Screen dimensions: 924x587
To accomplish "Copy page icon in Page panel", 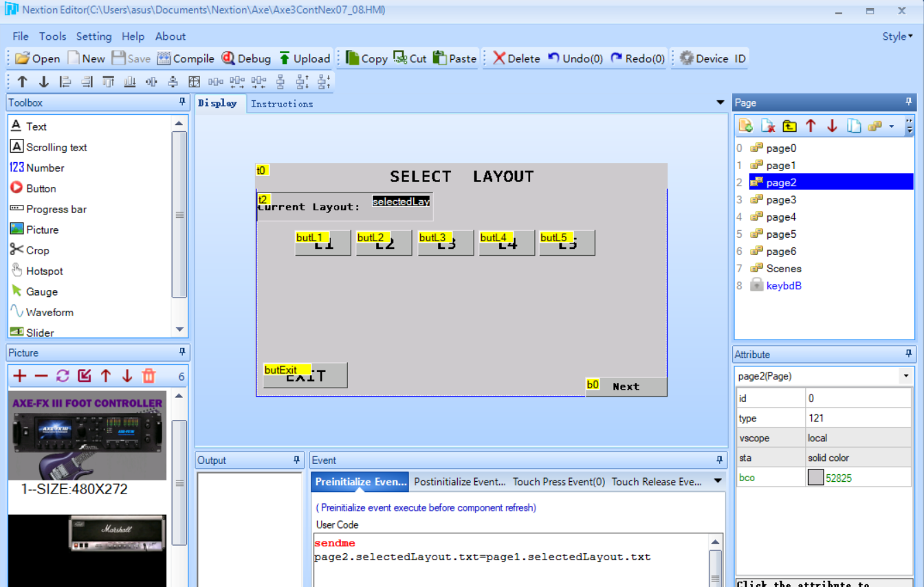I will pyautogui.click(x=853, y=126).
